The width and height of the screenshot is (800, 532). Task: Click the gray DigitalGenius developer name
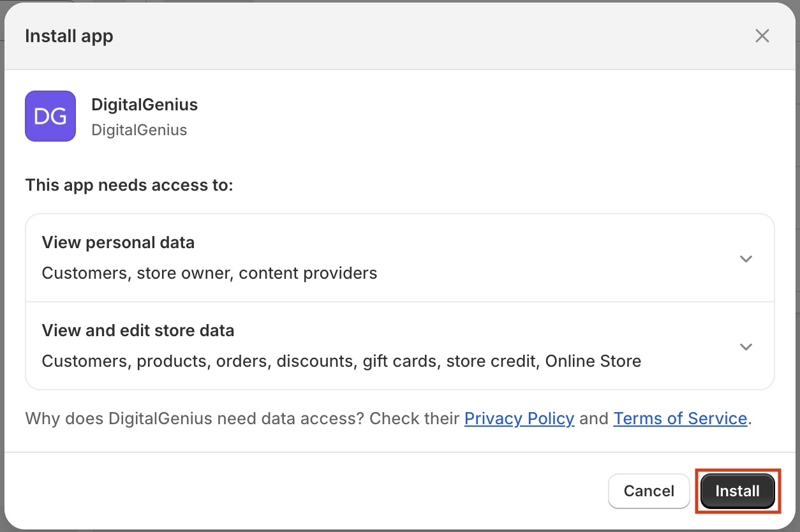point(139,130)
